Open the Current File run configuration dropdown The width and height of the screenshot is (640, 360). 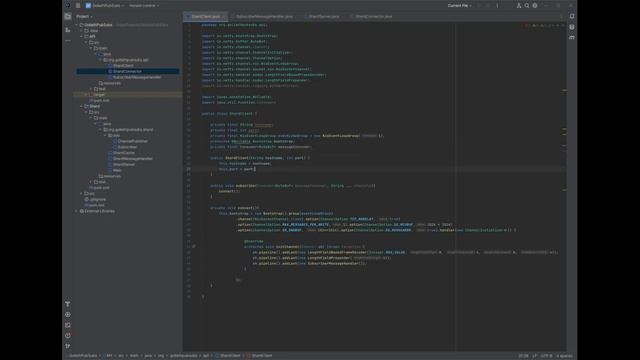point(459,6)
